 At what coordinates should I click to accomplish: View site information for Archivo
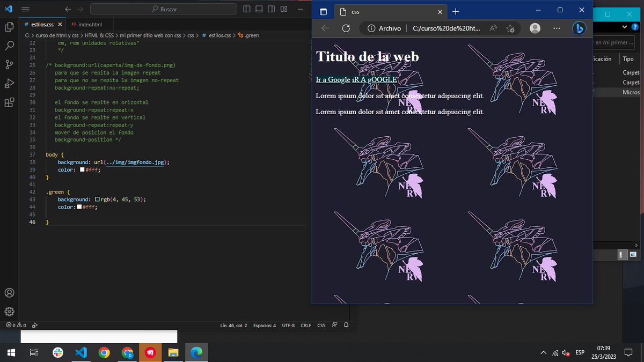(384, 28)
